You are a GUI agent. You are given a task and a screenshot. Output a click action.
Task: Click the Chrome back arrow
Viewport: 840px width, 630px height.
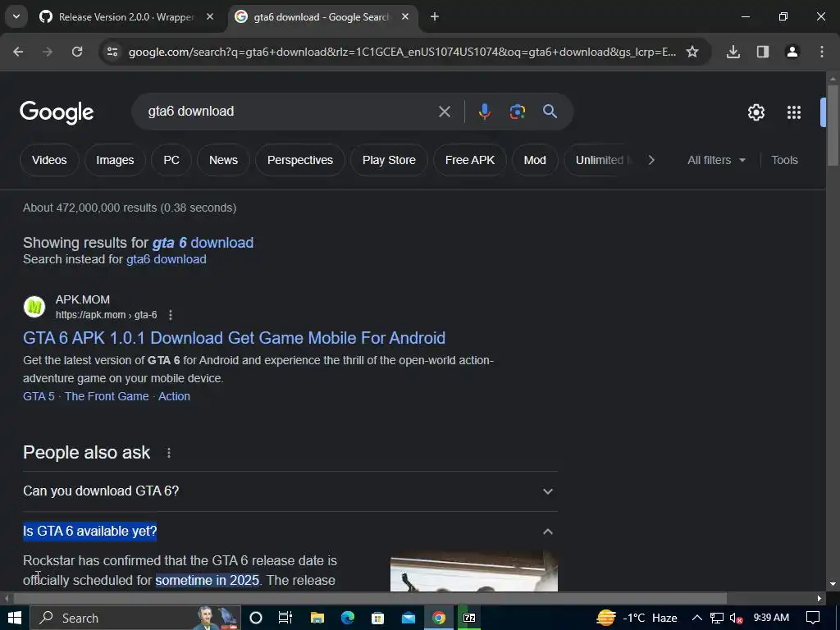click(18, 52)
